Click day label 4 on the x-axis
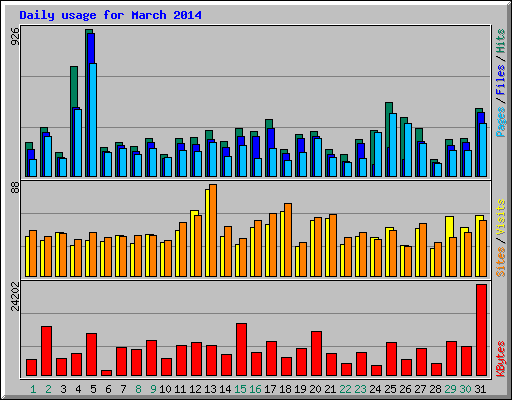Screen dimensions: 512x400 pos(78,389)
